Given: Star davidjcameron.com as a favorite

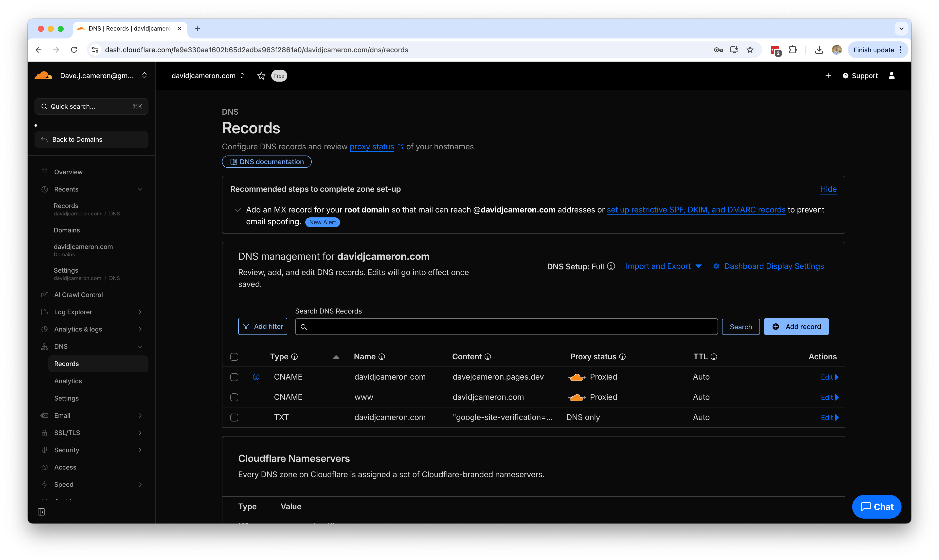Looking at the screenshot, I should (261, 75).
